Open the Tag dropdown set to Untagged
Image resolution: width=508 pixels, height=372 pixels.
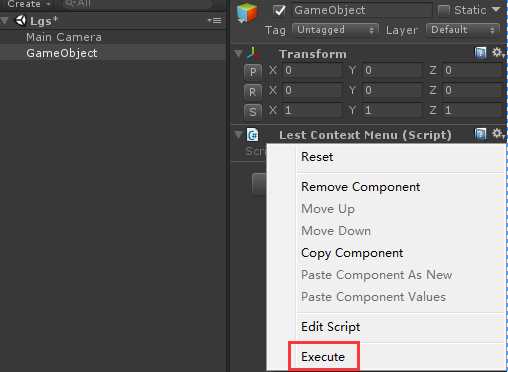point(335,30)
